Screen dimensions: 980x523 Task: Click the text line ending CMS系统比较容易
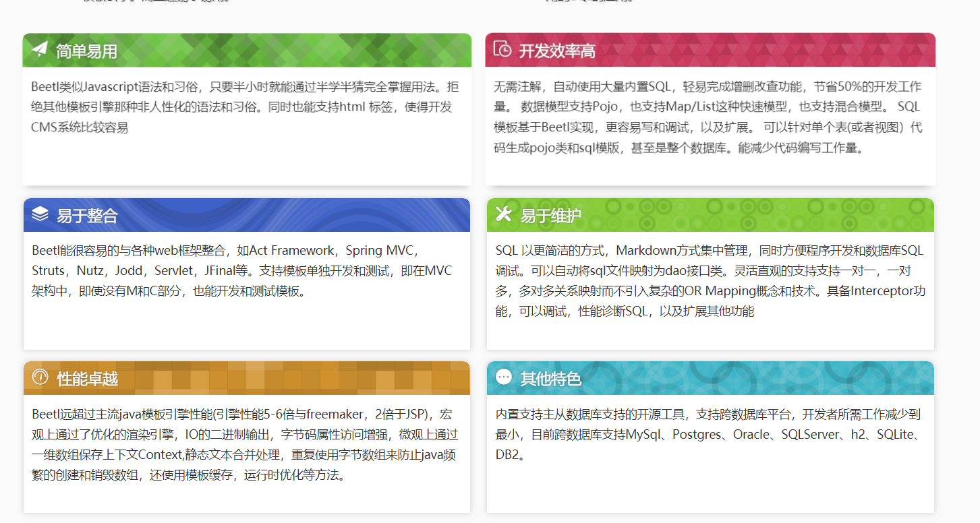(80, 127)
